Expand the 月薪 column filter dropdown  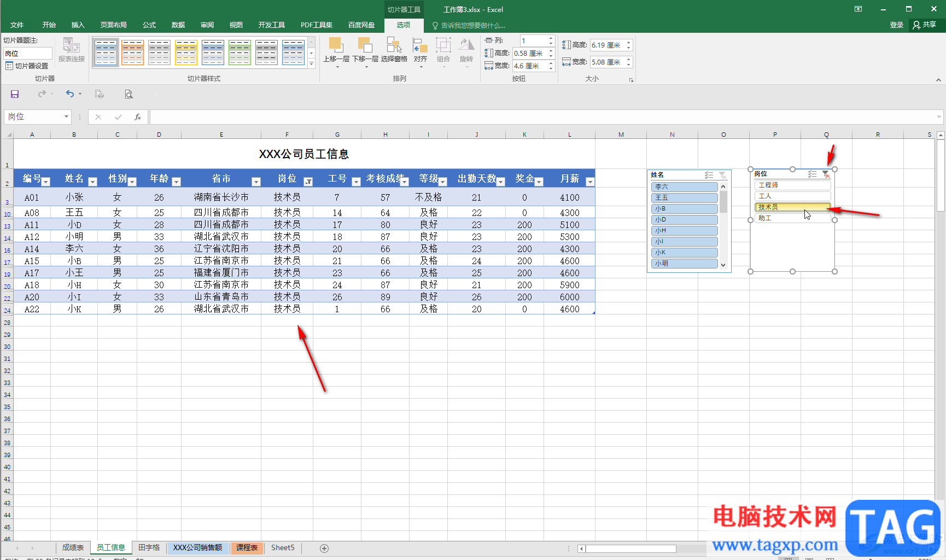tap(589, 182)
